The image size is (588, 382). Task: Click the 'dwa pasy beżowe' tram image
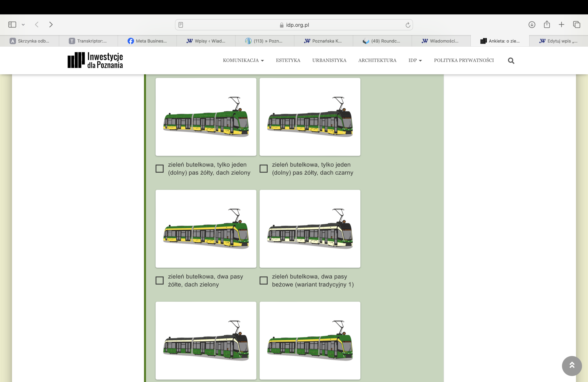[x=310, y=229]
